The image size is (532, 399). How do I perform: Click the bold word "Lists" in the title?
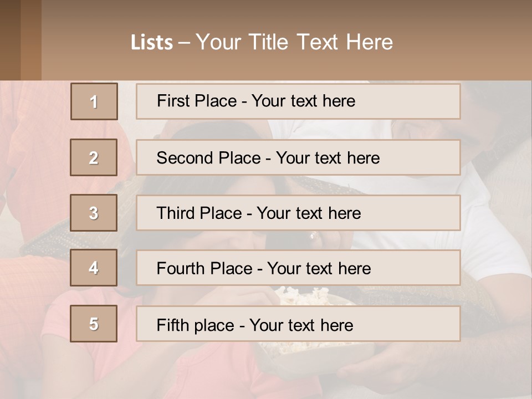[151, 43]
